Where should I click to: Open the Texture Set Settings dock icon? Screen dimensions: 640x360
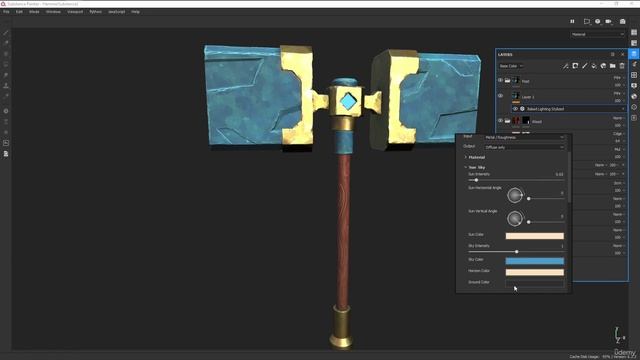tap(634, 43)
